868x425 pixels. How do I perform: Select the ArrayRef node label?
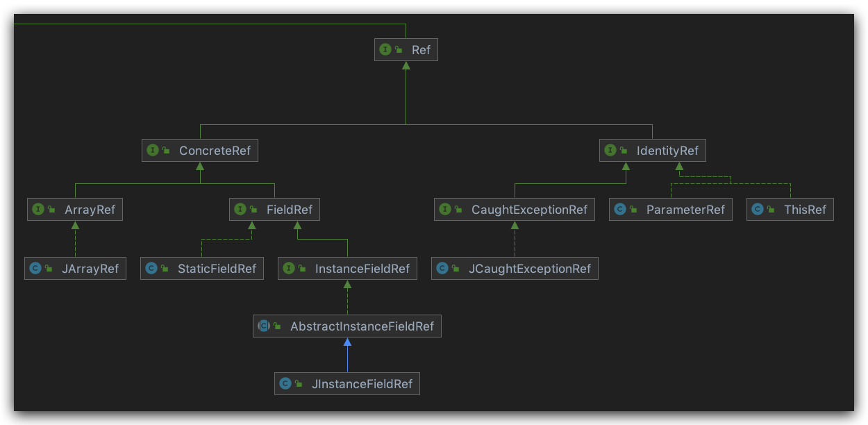[x=90, y=209]
